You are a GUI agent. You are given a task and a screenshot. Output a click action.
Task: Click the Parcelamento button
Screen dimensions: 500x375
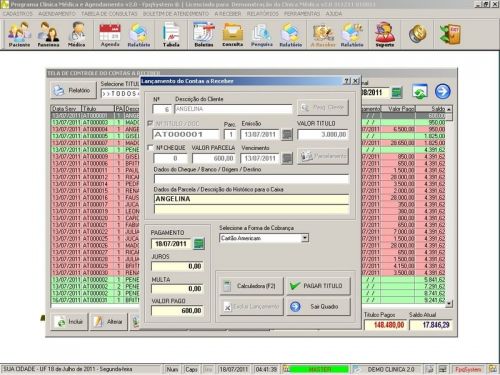[323, 156]
